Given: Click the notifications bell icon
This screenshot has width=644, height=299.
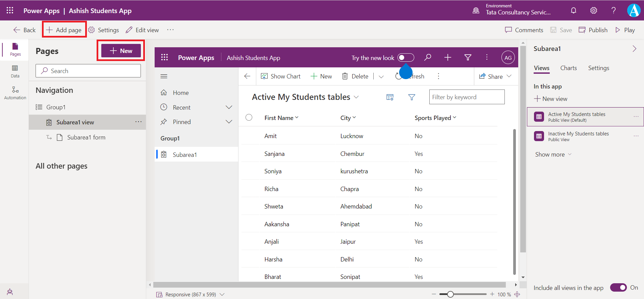Looking at the screenshot, I should click(574, 10).
